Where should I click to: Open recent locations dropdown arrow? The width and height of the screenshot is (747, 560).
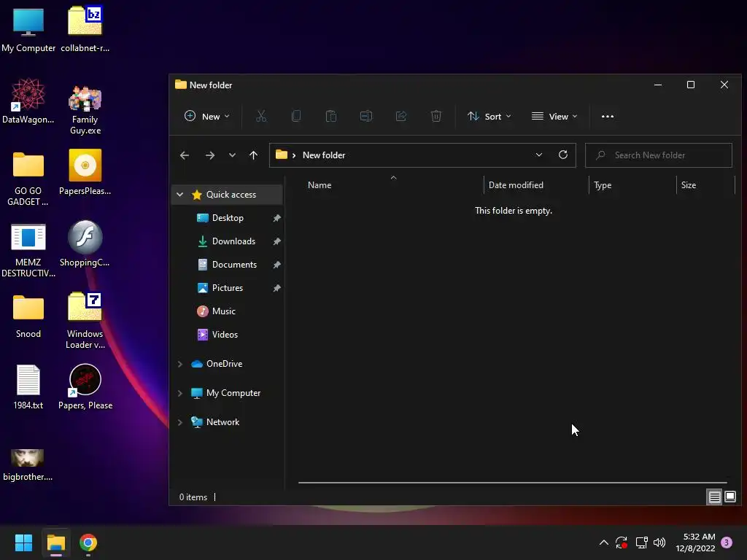click(232, 155)
